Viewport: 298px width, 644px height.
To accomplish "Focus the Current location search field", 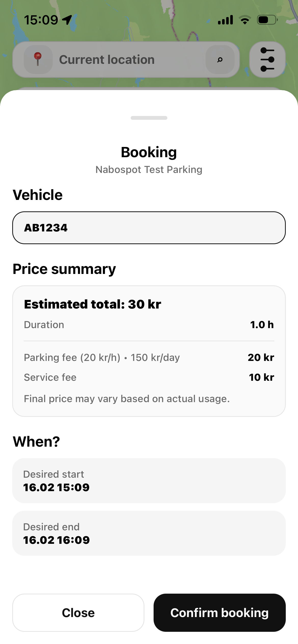I will tap(127, 60).
